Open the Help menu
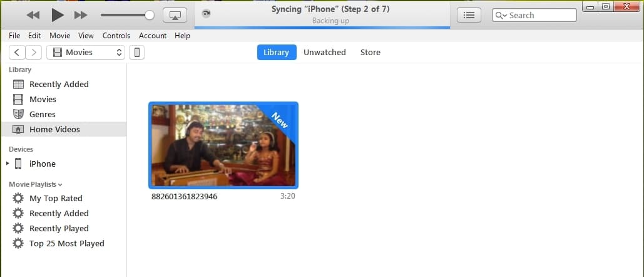This screenshot has width=644, height=277. click(x=182, y=36)
